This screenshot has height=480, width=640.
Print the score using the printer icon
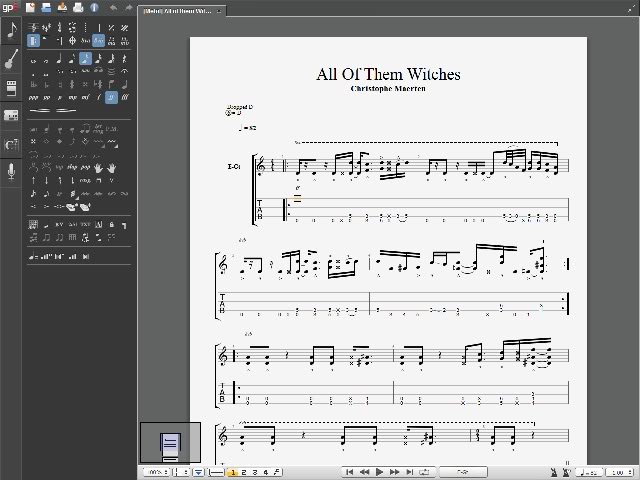(78, 7)
